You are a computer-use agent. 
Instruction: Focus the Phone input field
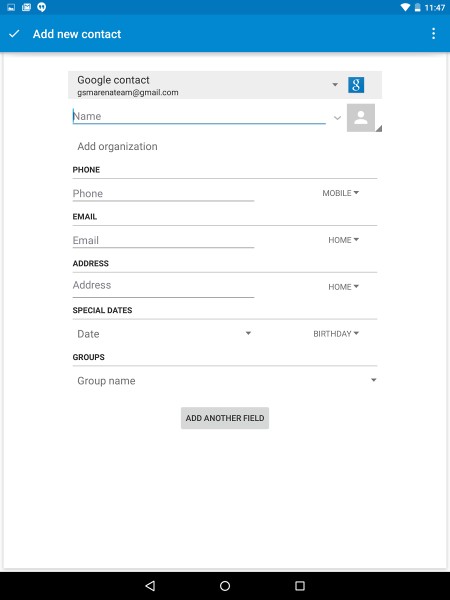(163, 193)
